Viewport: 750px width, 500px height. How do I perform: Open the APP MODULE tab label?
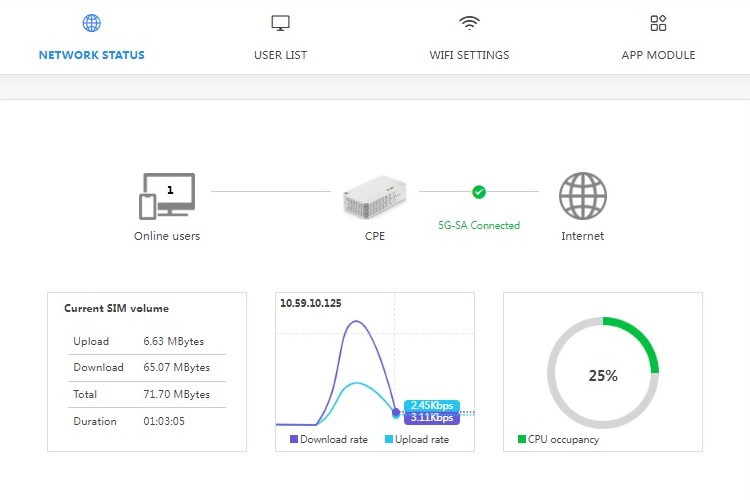658,55
